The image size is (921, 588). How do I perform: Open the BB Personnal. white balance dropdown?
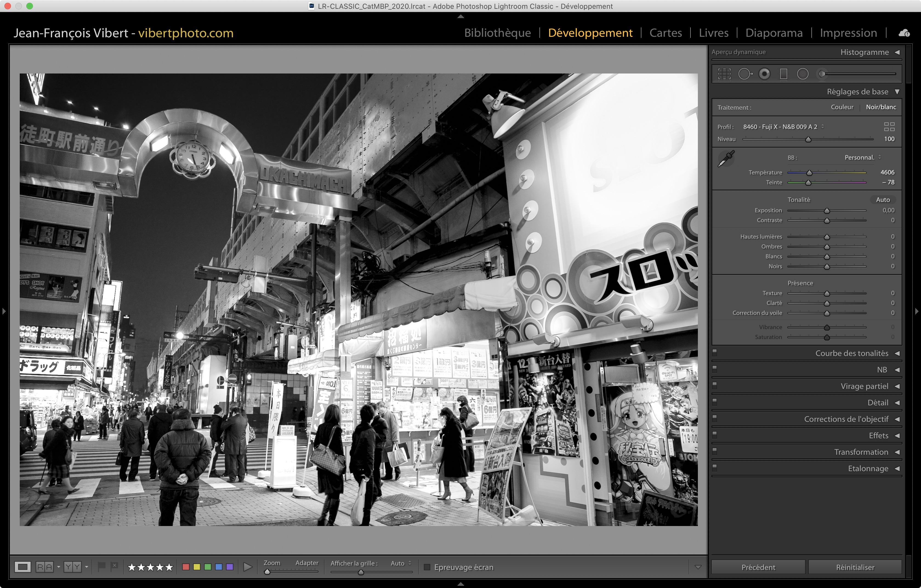[x=863, y=158]
